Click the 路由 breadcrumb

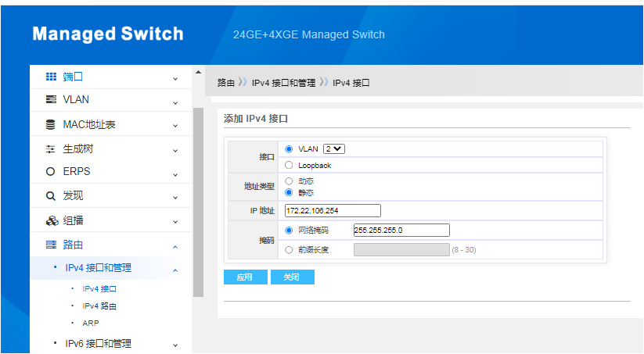226,83
